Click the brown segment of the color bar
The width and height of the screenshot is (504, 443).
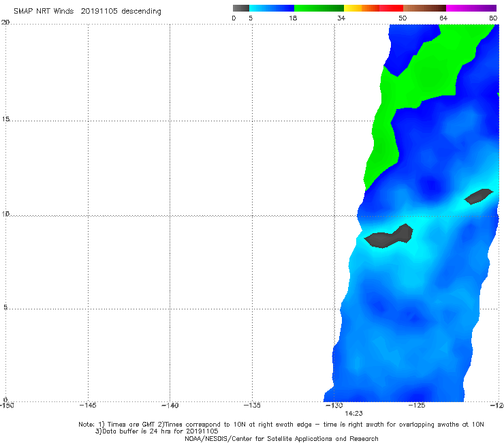tap(424, 8)
